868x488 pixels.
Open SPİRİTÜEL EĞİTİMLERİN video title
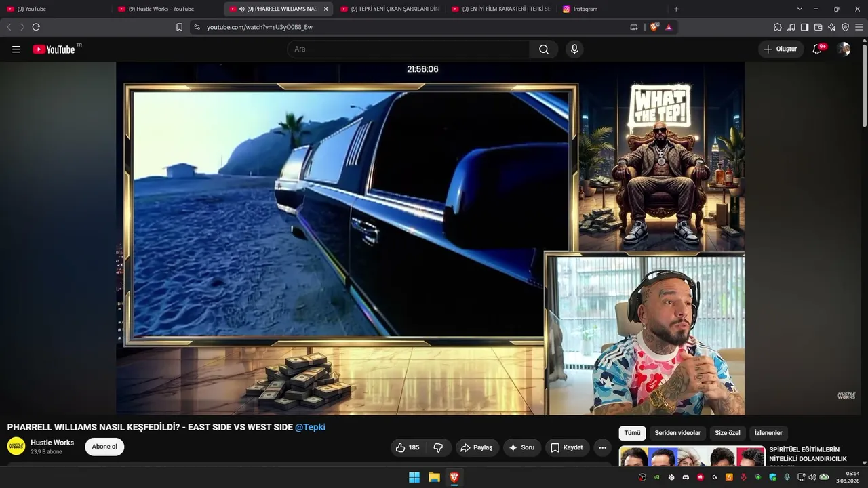(x=808, y=456)
